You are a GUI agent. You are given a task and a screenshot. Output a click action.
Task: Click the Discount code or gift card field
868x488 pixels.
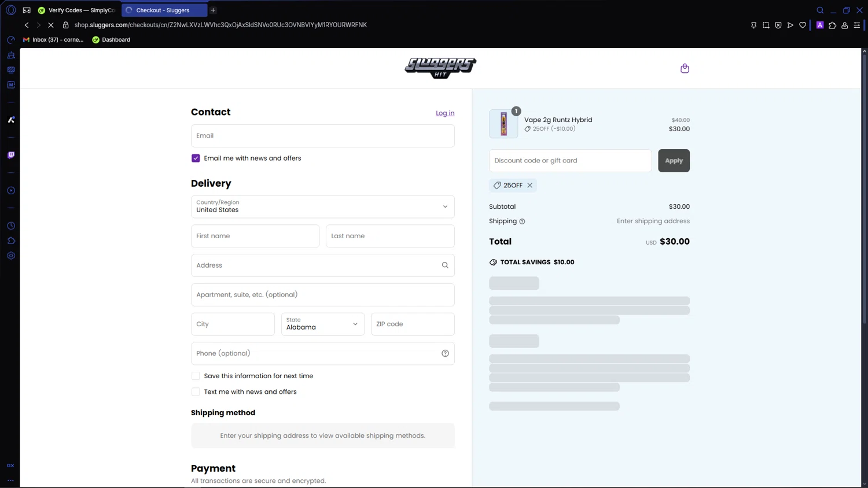point(570,161)
